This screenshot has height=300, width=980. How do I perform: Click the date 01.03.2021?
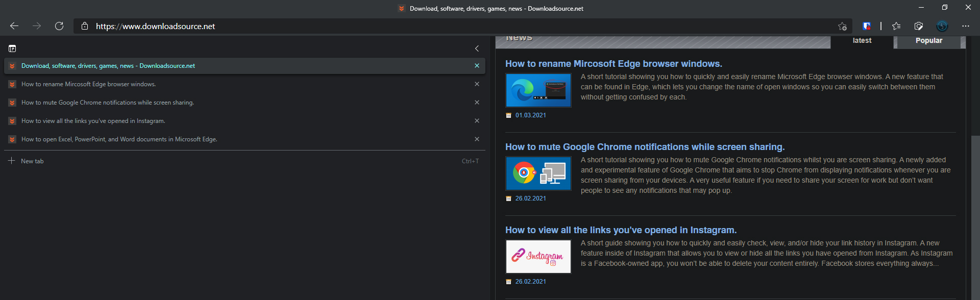pos(531,115)
